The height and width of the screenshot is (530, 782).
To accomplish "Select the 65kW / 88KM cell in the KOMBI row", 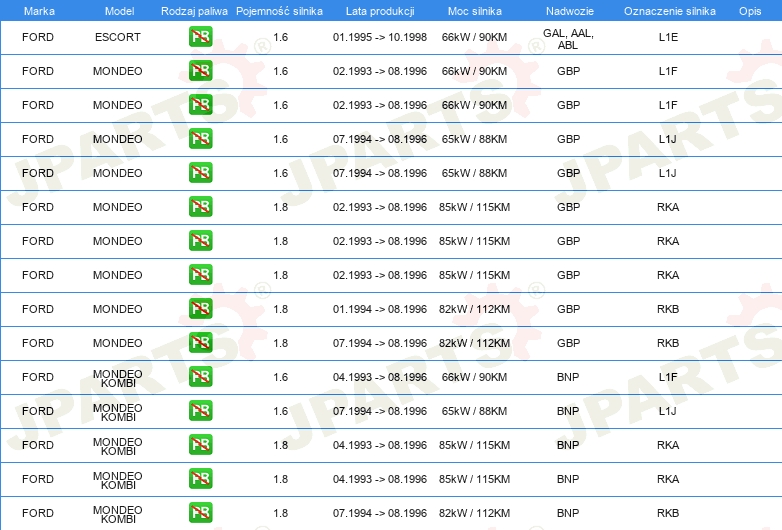I will coord(474,411).
